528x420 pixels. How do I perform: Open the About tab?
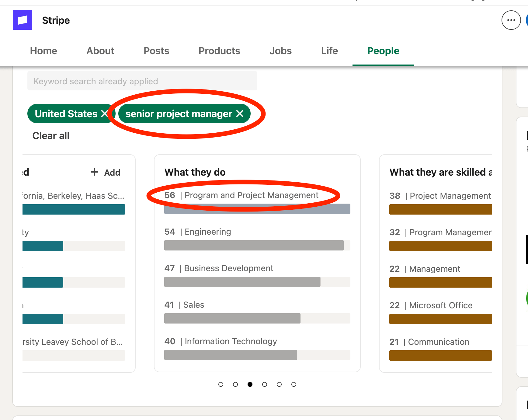tap(100, 51)
